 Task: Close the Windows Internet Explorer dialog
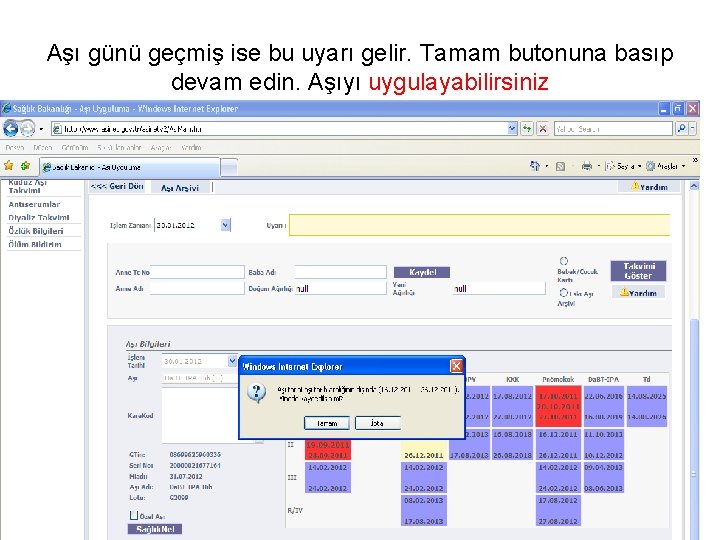(456, 366)
